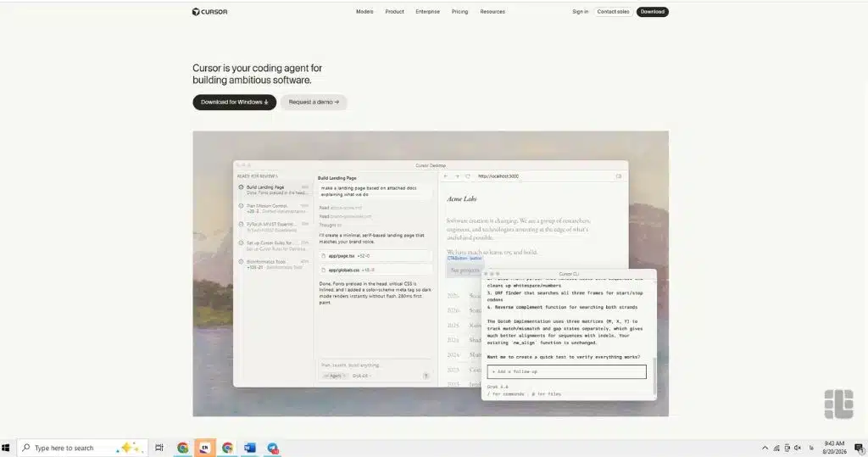Open the Word icon on the taskbar
The width and height of the screenshot is (868, 457).
click(x=250, y=448)
